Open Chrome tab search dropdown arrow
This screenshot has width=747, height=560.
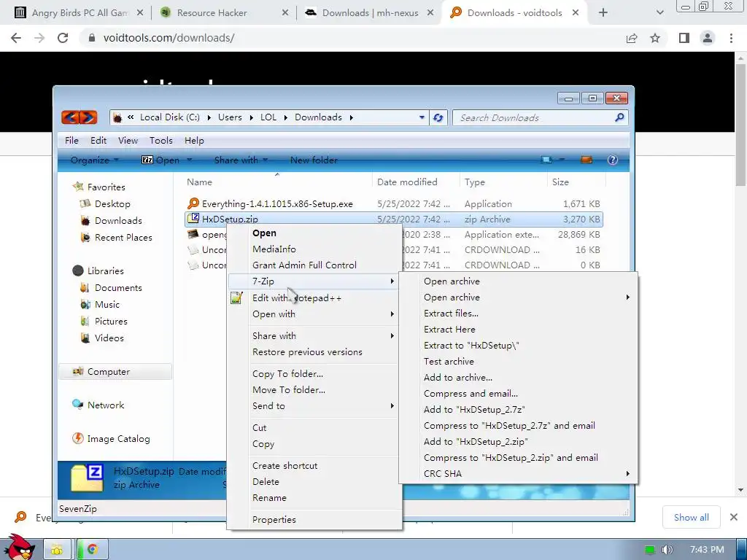click(x=659, y=13)
